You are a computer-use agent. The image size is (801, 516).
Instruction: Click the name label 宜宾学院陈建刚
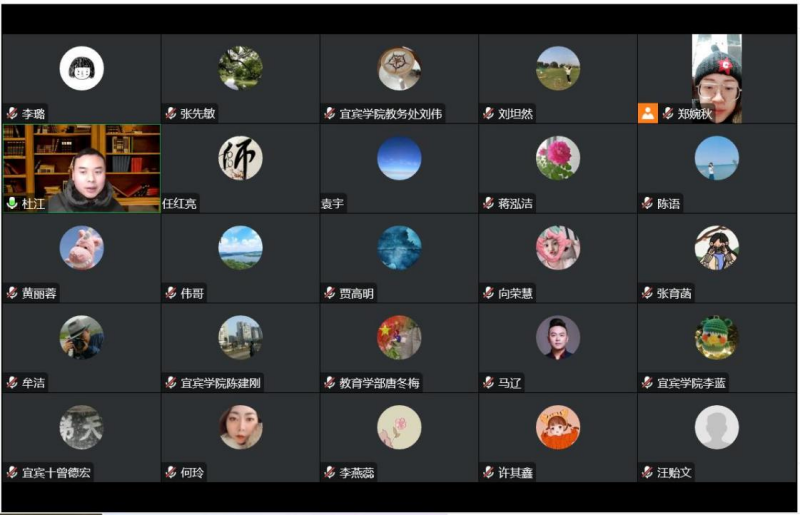[x=221, y=383]
